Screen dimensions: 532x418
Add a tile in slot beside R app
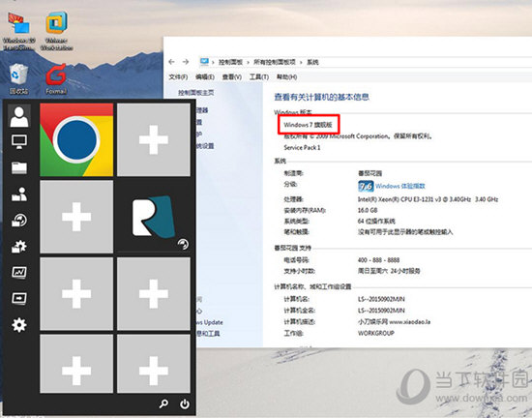[76, 217]
